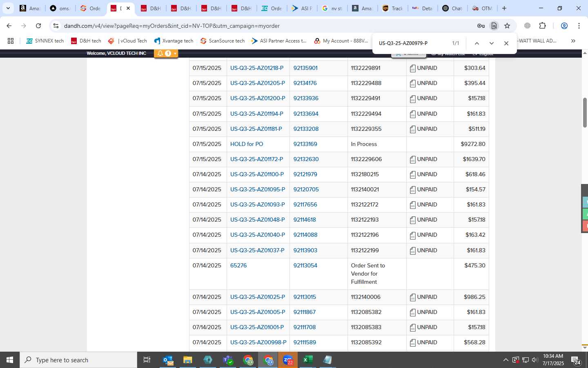Open order number 92111589
This screenshot has height=368, width=588.
pos(305,343)
